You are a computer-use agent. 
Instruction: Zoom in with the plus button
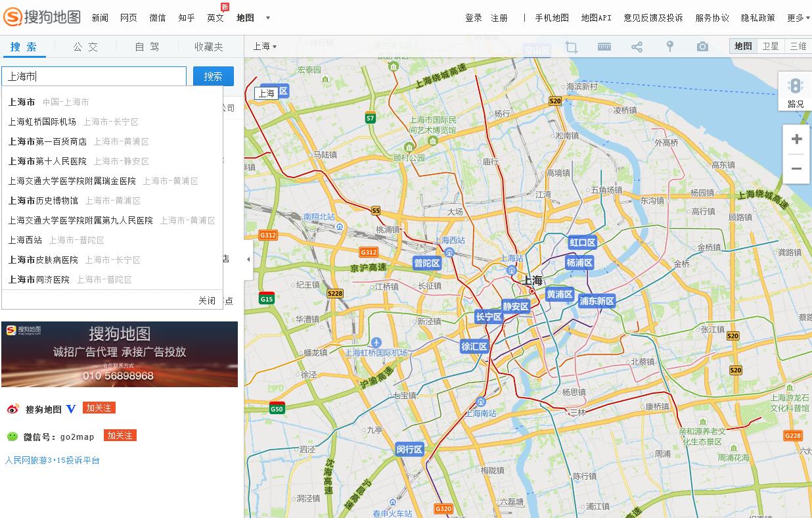tap(796, 139)
